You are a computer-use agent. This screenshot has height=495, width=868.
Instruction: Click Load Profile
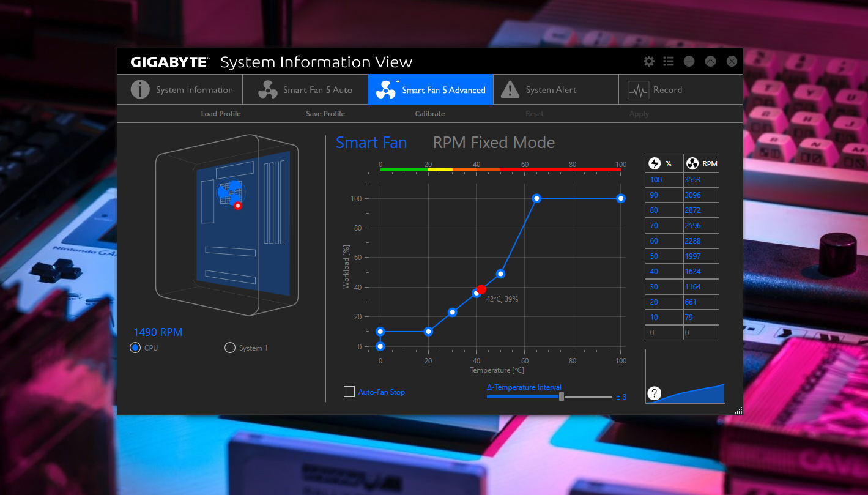pos(221,114)
